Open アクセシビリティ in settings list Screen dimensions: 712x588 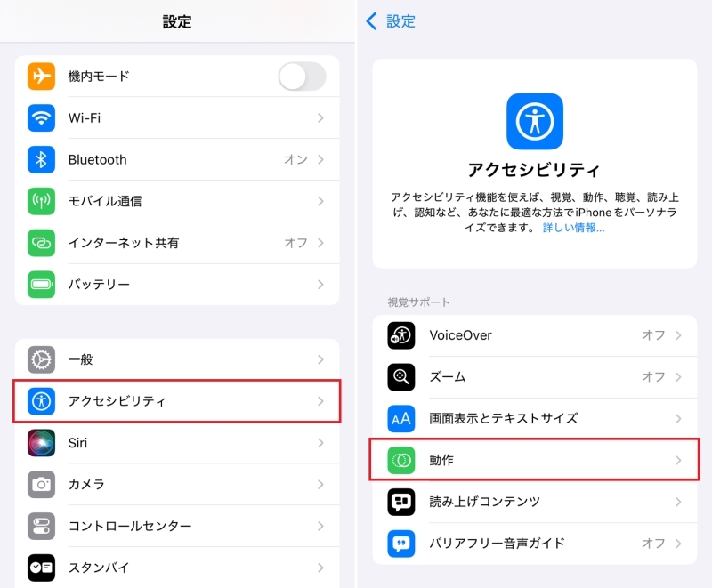tap(177, 401)
